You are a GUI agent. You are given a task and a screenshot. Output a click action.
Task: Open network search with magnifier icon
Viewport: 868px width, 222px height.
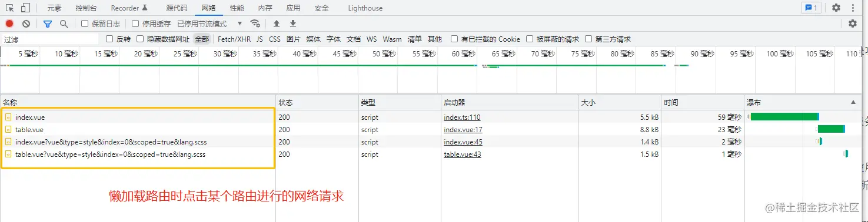pyautogui.click(x=64, y=23)
